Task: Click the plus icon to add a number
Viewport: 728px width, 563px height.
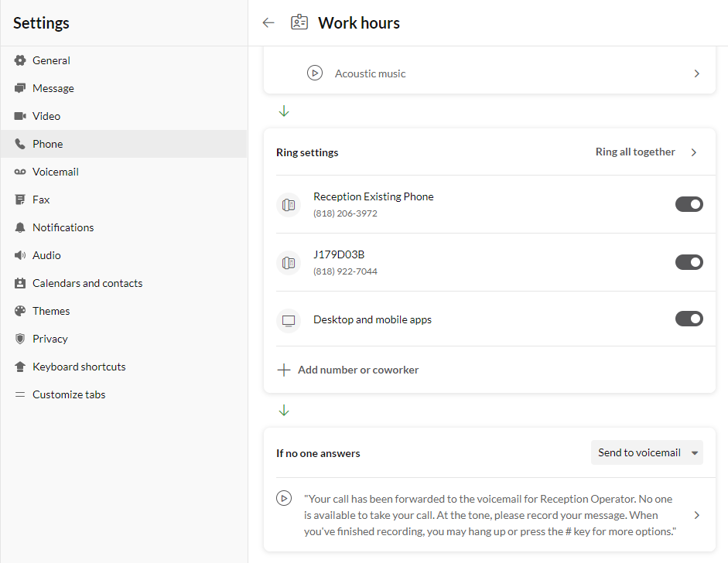Action: pyautogui.click(x=284, y=370)
